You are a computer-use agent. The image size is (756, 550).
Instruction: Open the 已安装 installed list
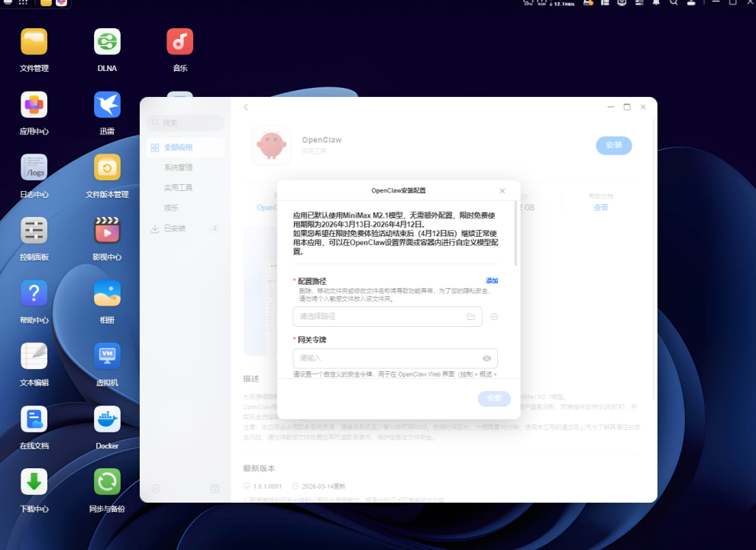pyautogui.click(x=185, y=228)
